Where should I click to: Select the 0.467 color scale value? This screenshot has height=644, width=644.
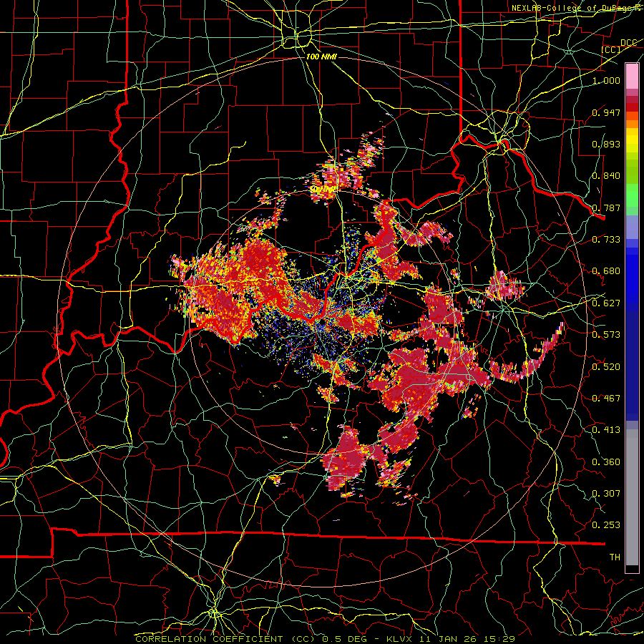[606, 399]
